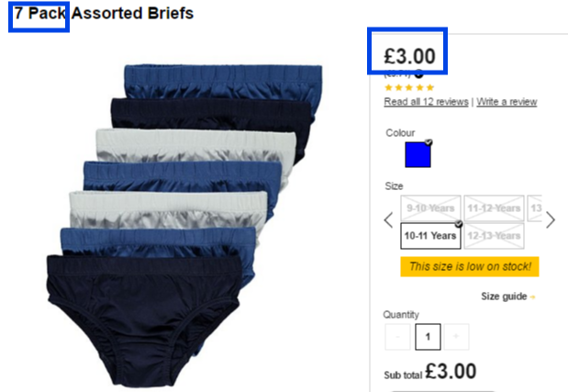Click the five-star rating icons
This screenshot has width=568, height=392.
click(x=409, y=87)
